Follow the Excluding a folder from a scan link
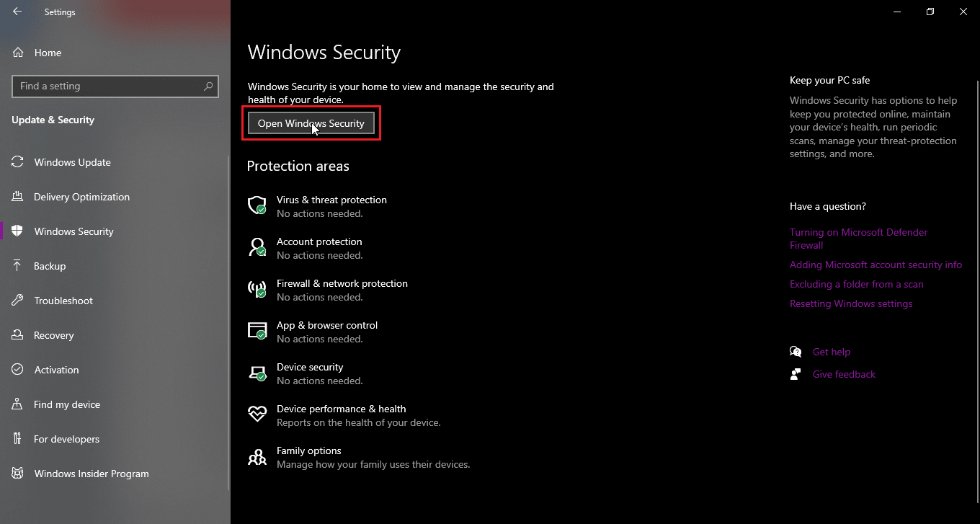980x524 pixels. [x=856, y=284]
